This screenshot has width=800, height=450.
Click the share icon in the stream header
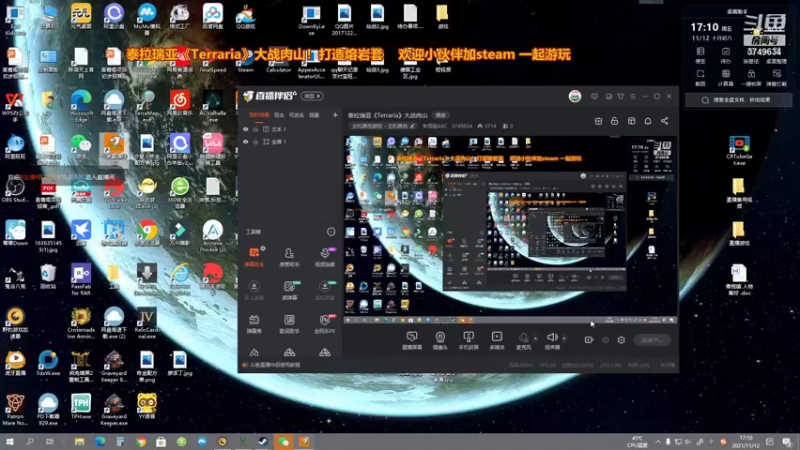[664, 121]
